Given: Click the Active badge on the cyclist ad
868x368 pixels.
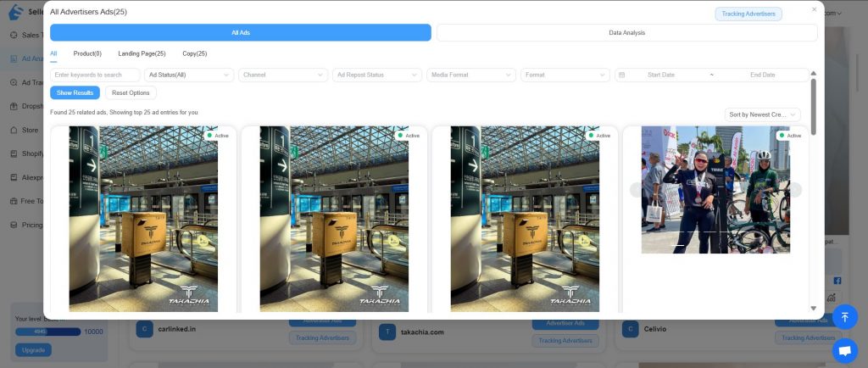Looking at the screenshot, I should 790,136.
